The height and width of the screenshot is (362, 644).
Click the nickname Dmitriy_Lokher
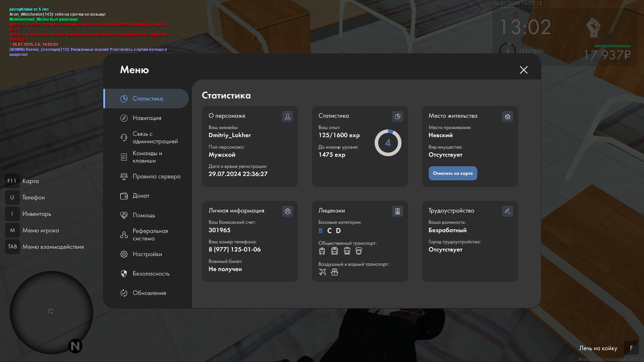tap(230, 135)
